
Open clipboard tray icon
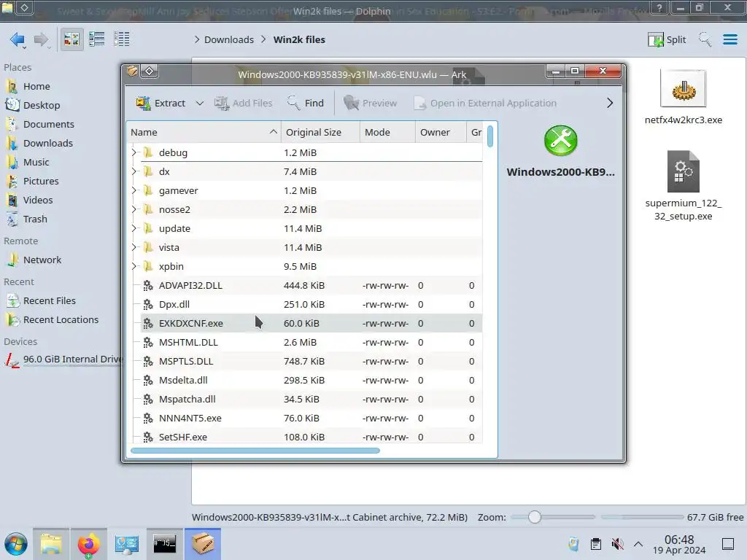click(x=595, y=544)
